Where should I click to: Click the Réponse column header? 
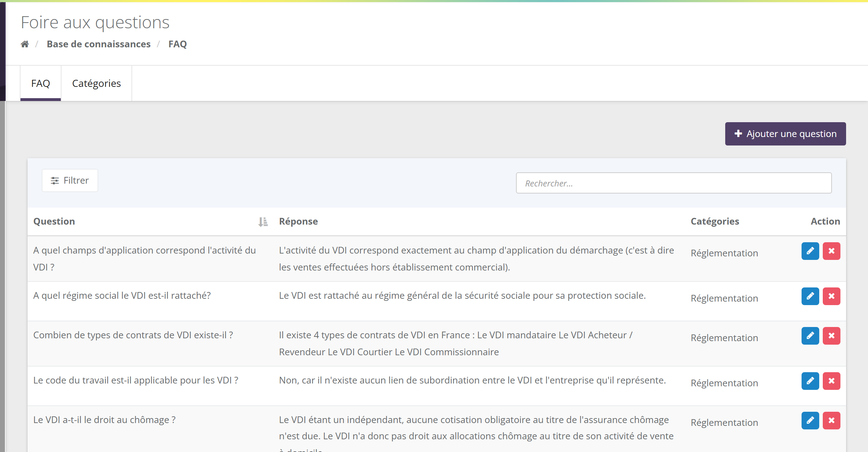pos(298,221)
